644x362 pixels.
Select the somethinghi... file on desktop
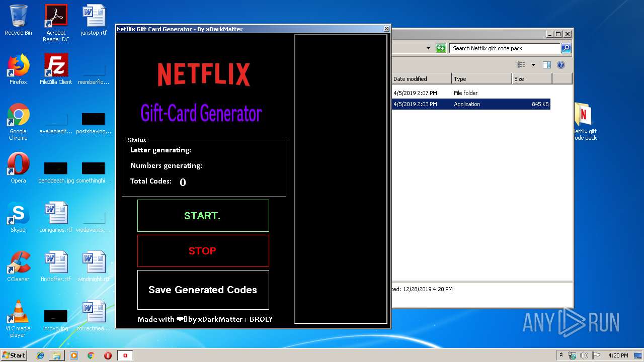tap(94, 171)
